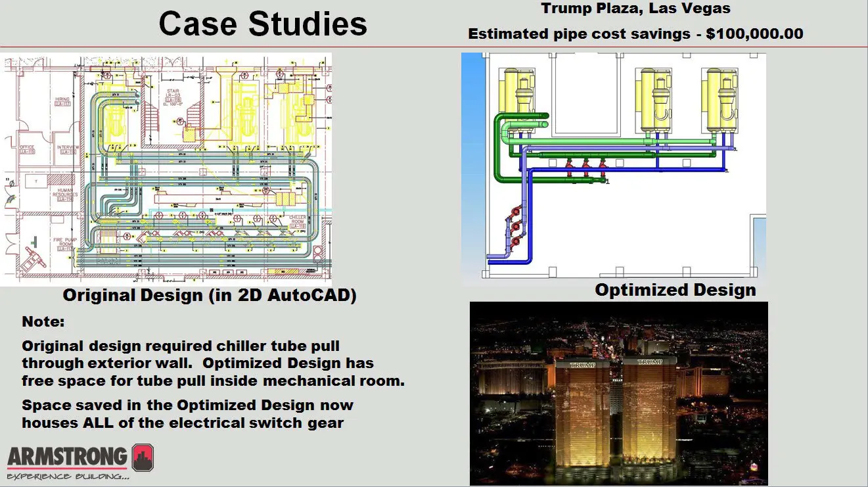This screenshot has height=487, width=868.
Task: Click the "Trump Plaza, Las Vegas" heading
Action: [635, 9]
